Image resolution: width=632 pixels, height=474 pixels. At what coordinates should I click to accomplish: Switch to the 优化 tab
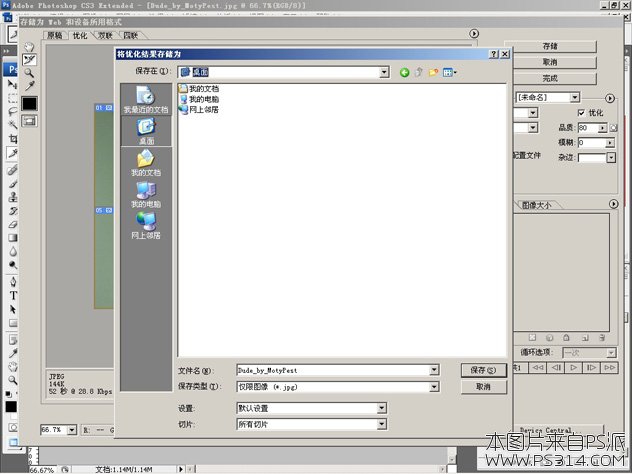click(x=79, y=35)
